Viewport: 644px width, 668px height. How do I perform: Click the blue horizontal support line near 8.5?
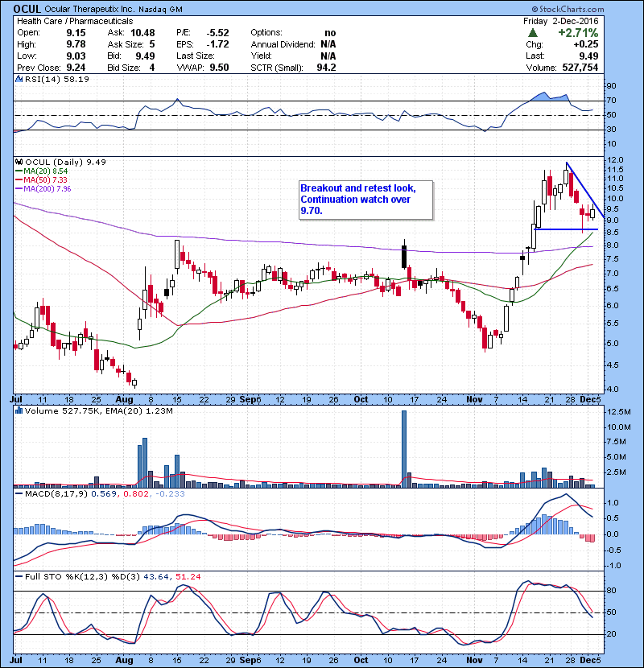[566, 229]
